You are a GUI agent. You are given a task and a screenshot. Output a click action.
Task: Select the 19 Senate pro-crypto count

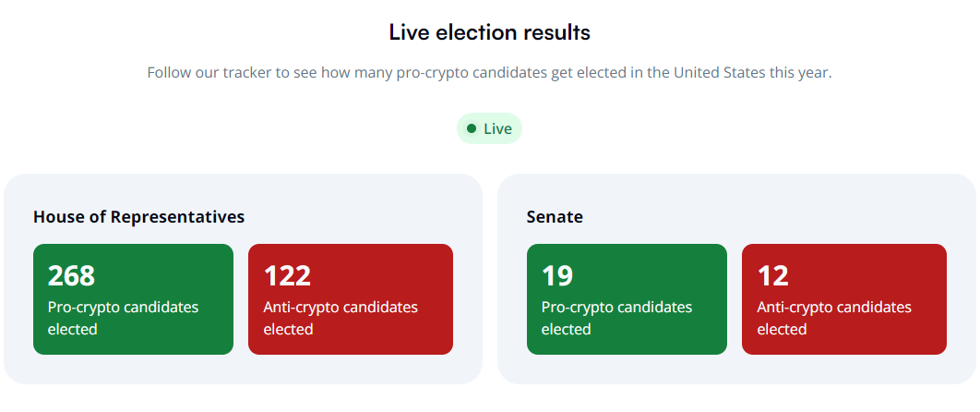(x=557, y=275)
